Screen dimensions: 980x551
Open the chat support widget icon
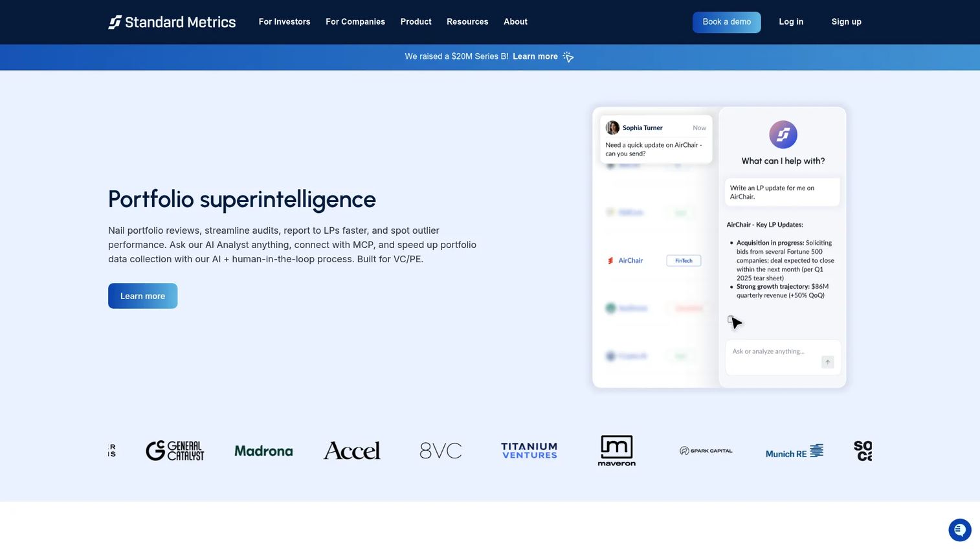pos(960,530)
